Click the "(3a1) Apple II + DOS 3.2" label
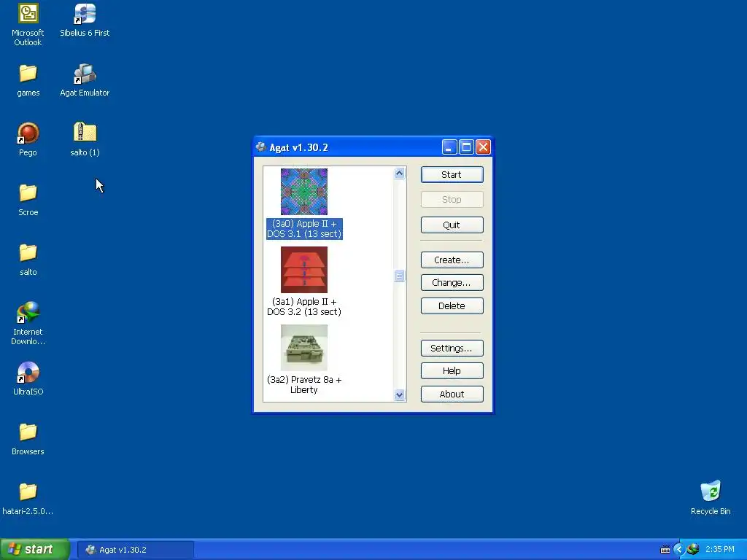The height and width of the screenshot is (560, 747). (304, 307)
